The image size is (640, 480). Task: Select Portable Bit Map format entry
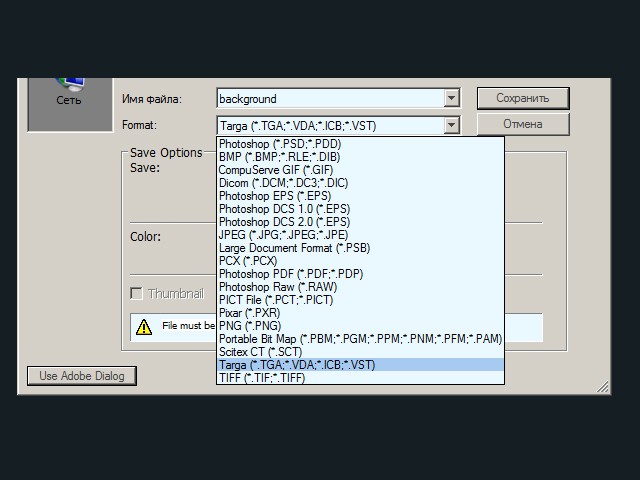[x=360, y=339]
